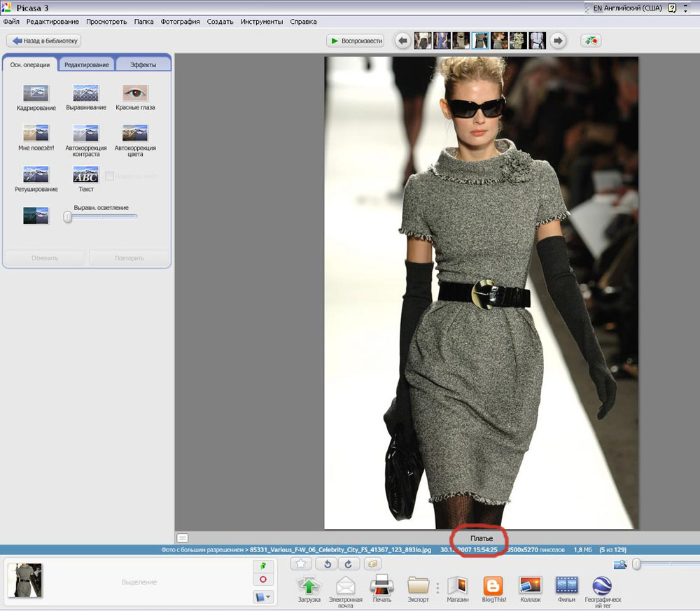Screen dimensions: 700x611
Task: Toggle the caption show/hide button below the photo
Action: pos(183,538)
